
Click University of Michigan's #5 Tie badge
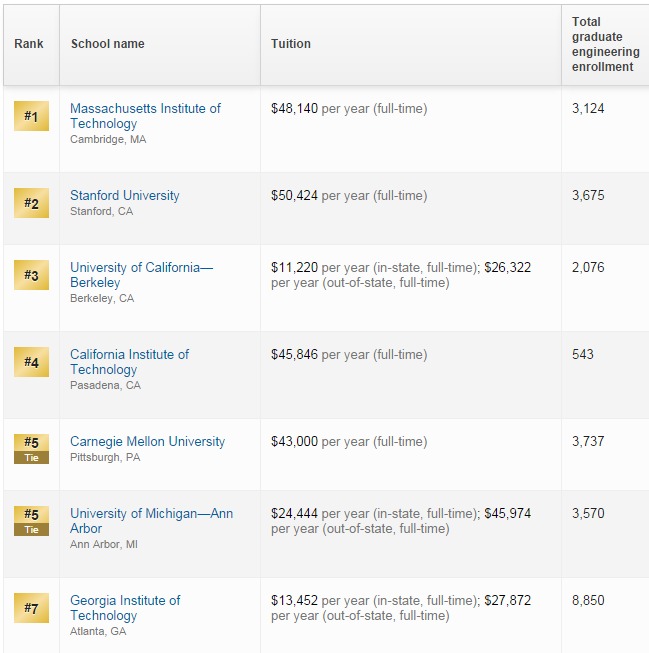(31, 520)
